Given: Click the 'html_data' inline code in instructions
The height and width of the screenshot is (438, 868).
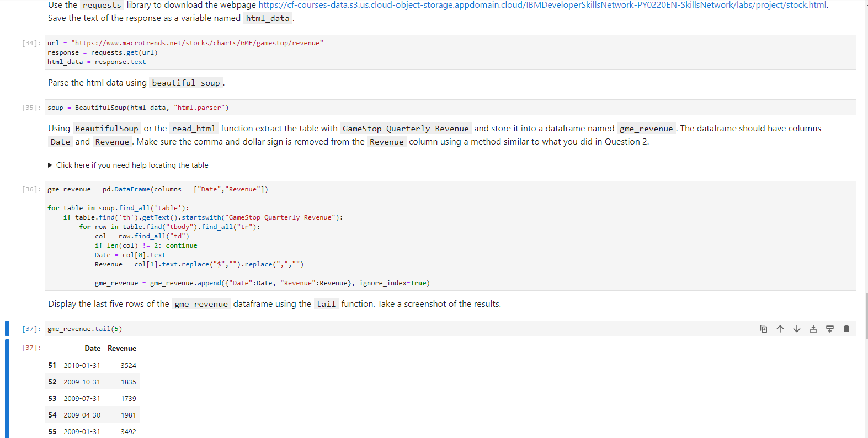Looking at the screenshot, I should 268,18.
